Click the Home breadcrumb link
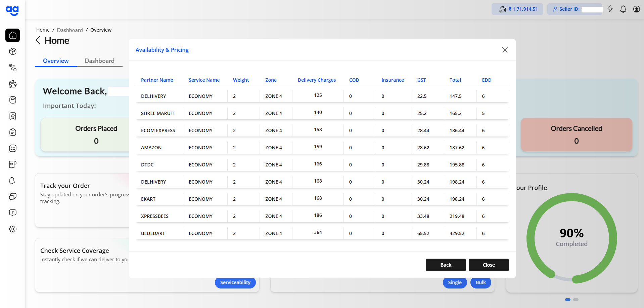Image resolution: width=644 pixels, height=308 pixels. pos(43,30)
